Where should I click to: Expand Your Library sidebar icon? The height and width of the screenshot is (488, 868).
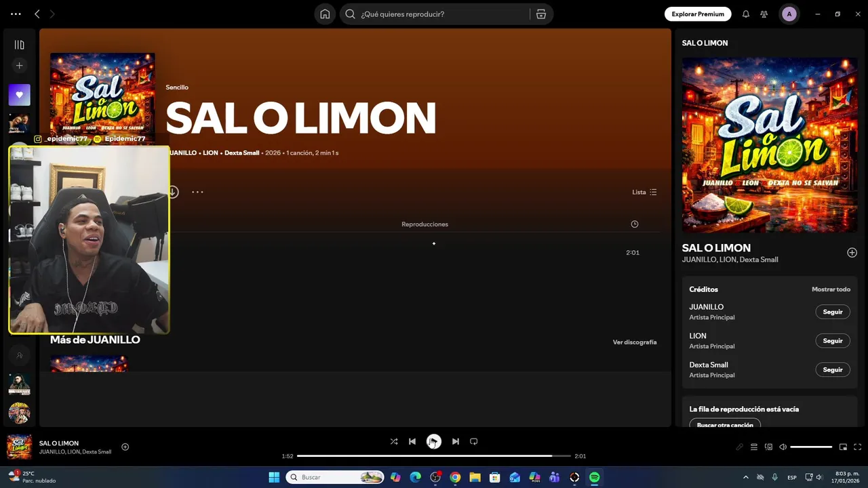pyautogui.click(x=19, y=45)
